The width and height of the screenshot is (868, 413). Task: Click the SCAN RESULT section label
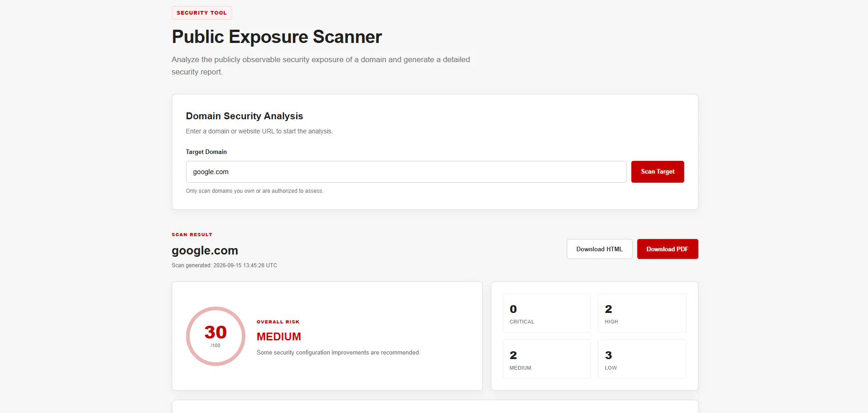(x=192, y=234)
